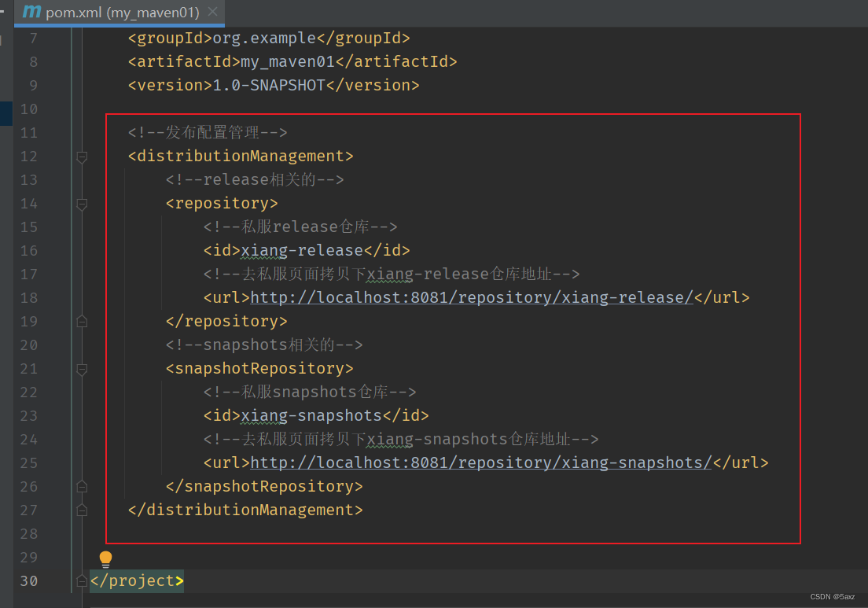Place cursor on groupId org.example text

click(264, 39)
